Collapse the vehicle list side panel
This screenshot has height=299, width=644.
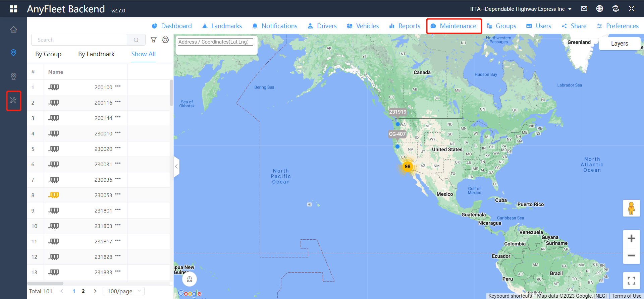coord(176,166)
